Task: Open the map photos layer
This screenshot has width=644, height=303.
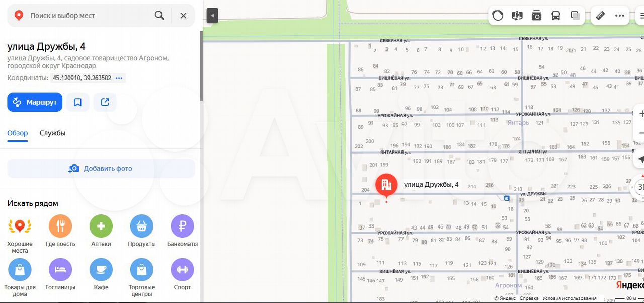Action: click(536, 16)
